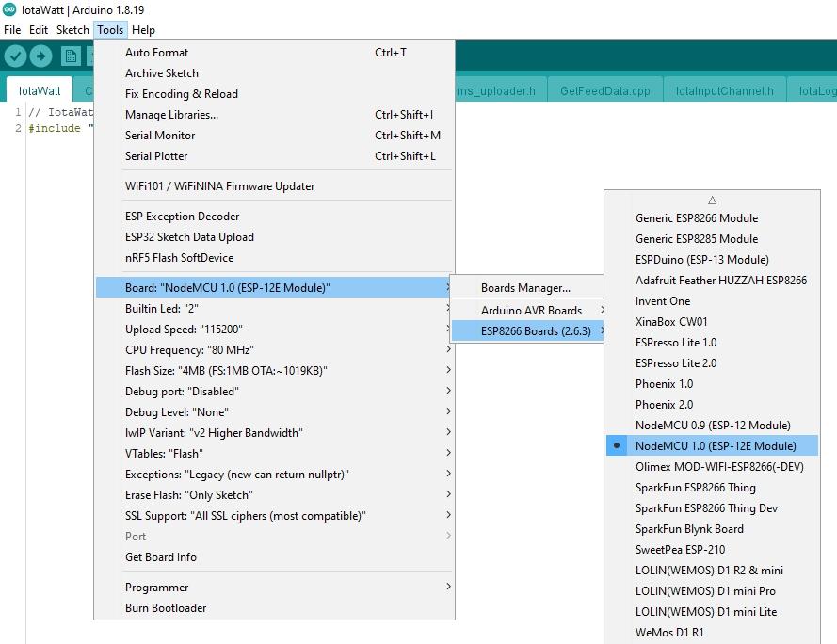The image size is (837, 644).
Task: Open Boards Manager...
Action: click(x=528, y=288)
